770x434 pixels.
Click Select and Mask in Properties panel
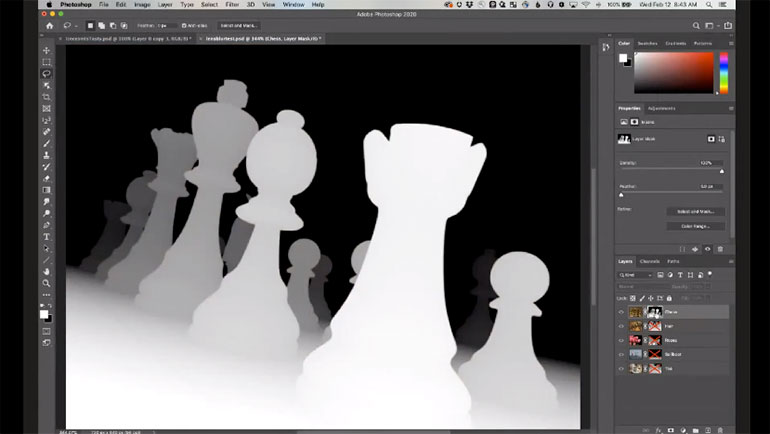[x=695, y=211]
